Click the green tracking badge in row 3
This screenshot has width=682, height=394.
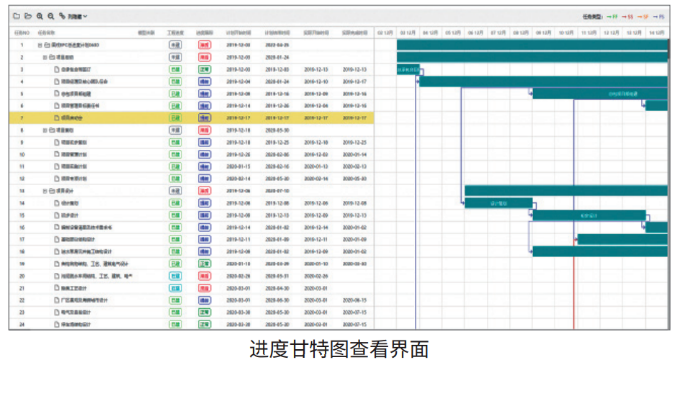pyautogui.click(x=204, y=69)
